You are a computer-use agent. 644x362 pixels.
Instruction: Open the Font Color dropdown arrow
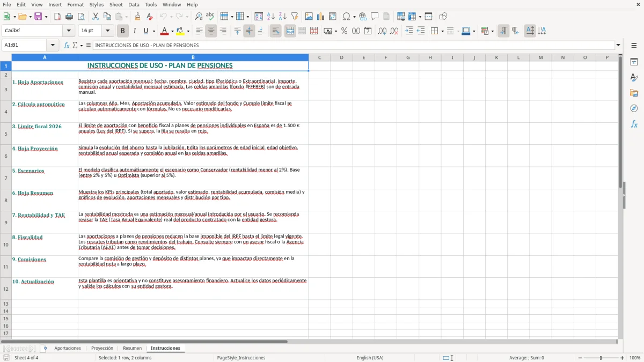pos(172,31)
